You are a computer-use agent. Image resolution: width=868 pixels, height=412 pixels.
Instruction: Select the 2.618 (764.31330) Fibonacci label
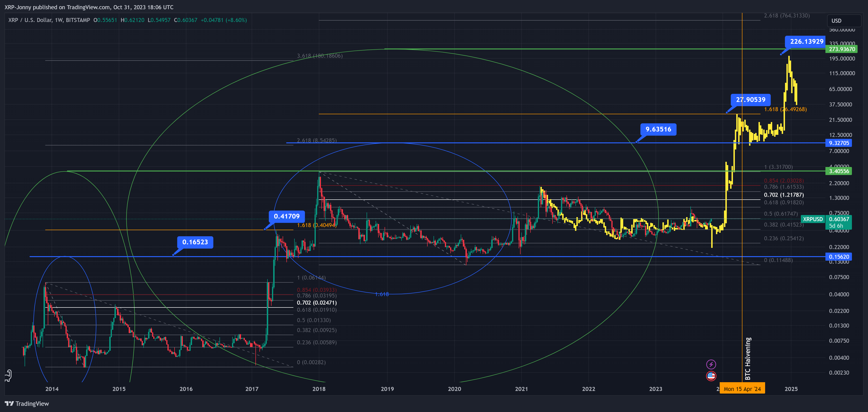tap(787, 16)
